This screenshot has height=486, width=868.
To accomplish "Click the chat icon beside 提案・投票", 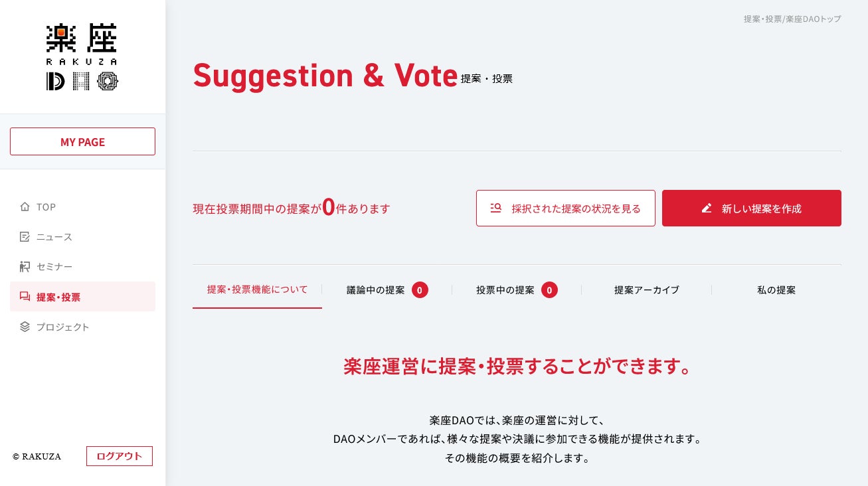I will [x=25, y=297].
